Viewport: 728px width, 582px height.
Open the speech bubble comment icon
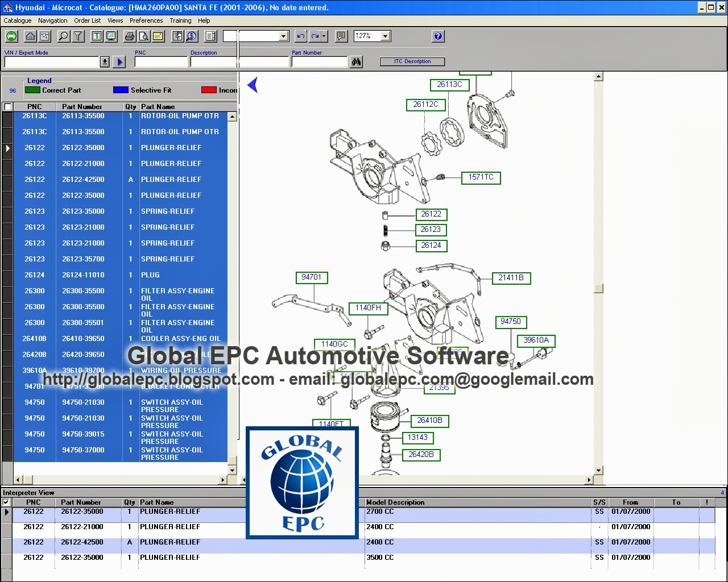[341, 36]
